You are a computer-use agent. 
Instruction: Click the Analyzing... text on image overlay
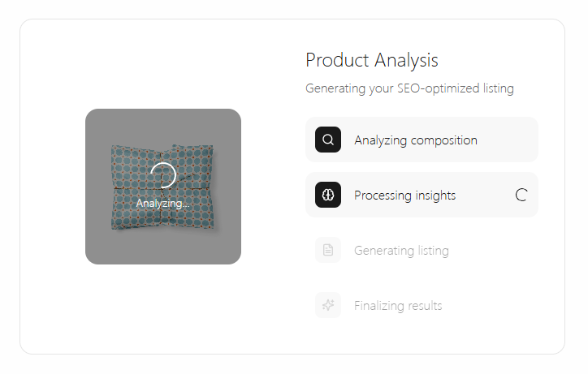[x=163, y=204]
